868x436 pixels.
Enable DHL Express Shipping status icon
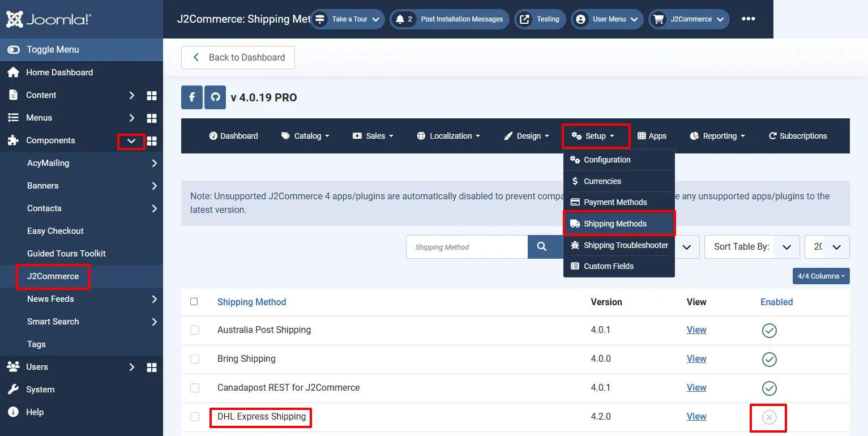769,417
